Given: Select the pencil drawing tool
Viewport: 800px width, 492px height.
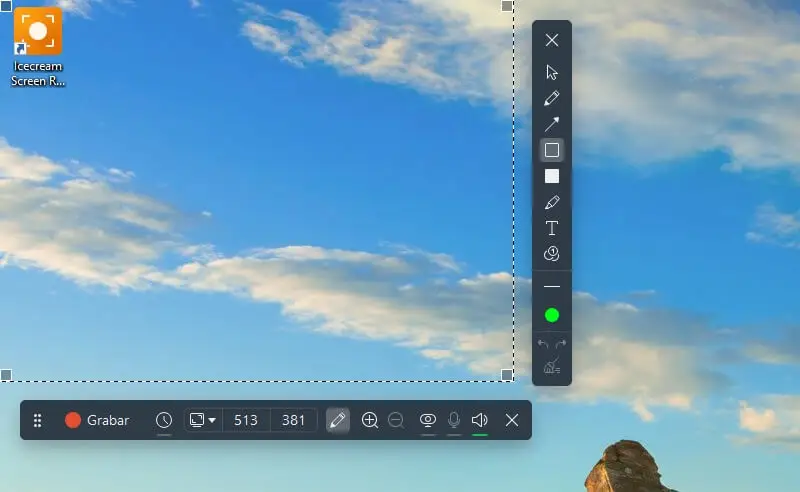Looking at the screenshot, I should [x=552, y=98].
